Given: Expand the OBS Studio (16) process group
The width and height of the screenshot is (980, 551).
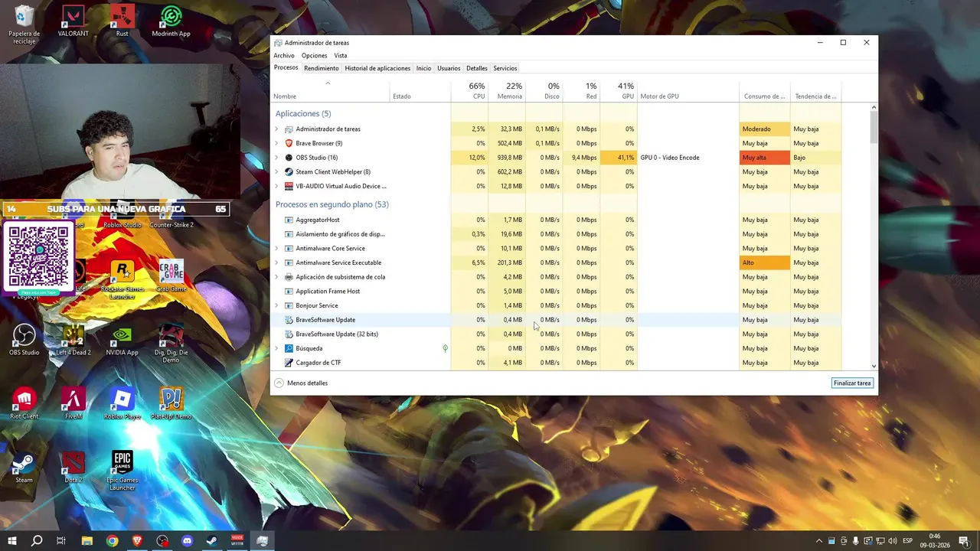Looking at the screenshot, I should [277, 158].
